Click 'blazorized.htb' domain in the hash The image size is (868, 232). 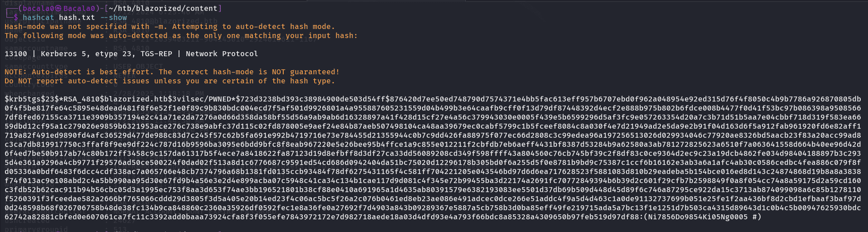coord(136,99)
